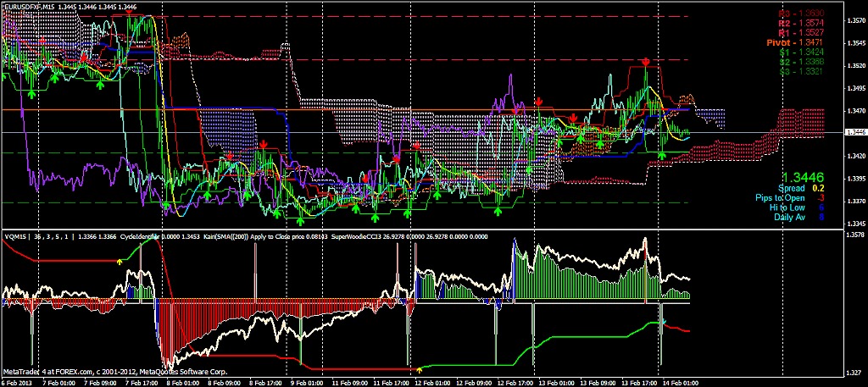Viewport: 868px width, 387px height.
Task: Click the SuperWoodieCCI3 indicator label
Action: (357, 236)
